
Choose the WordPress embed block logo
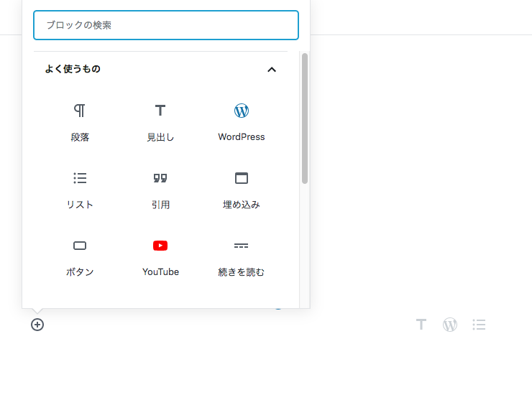click(242, 111)
